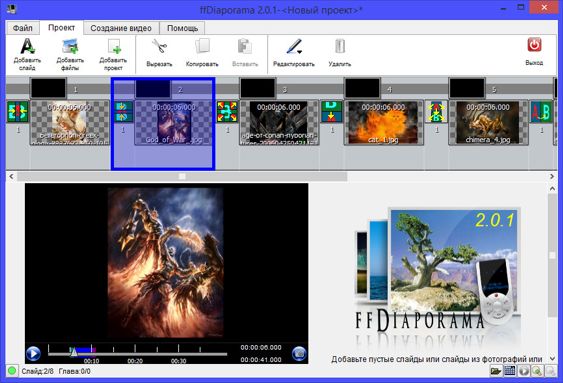Select slide 3 age-of-conan thumbnail
Viewport: 563px width, 383px height.
pos(279,123)
